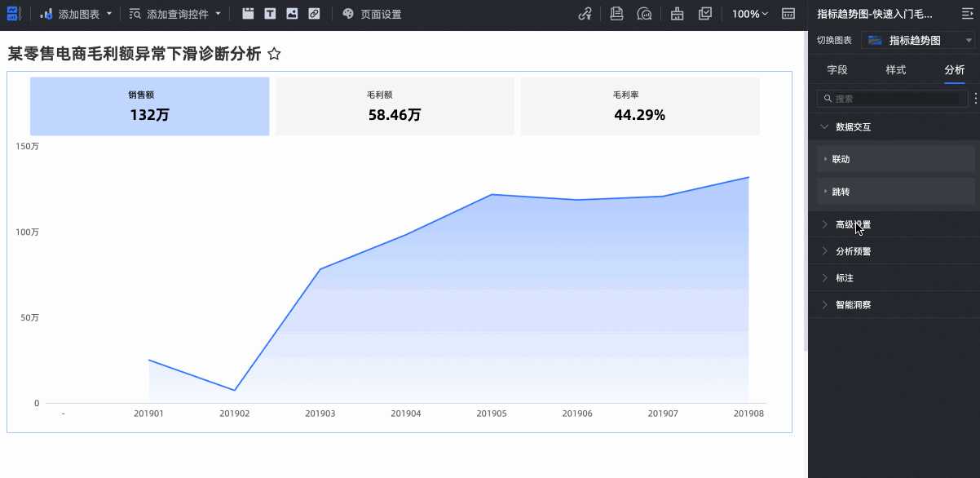Open 页面设置 page settings
This screenshot has height=478, width=980.
pyautogui.click(x=381, y=14)
